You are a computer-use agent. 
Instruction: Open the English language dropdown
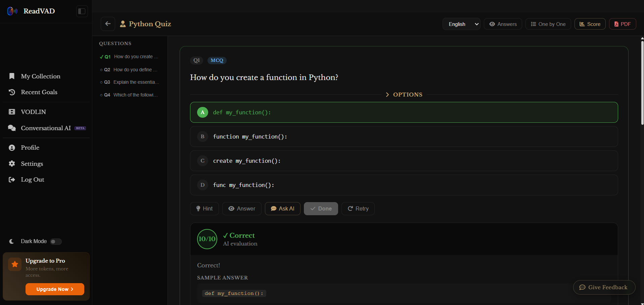[x=461, y=24]
